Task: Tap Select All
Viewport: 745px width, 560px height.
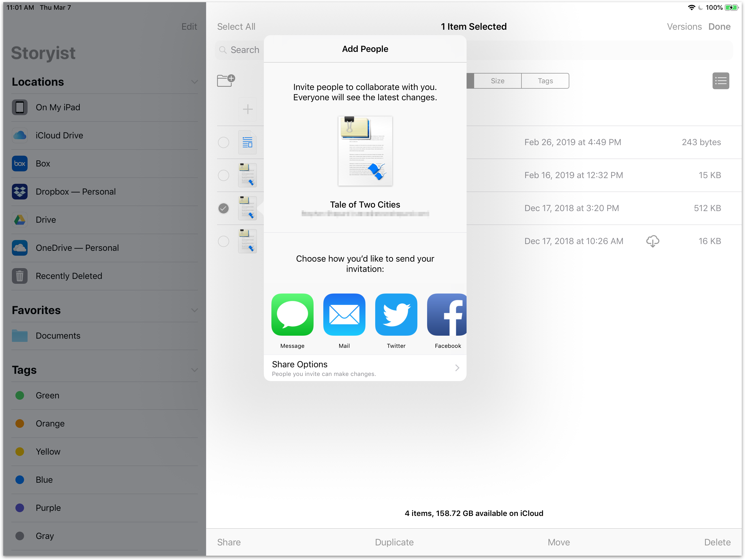Action: (x=236, y=26)
